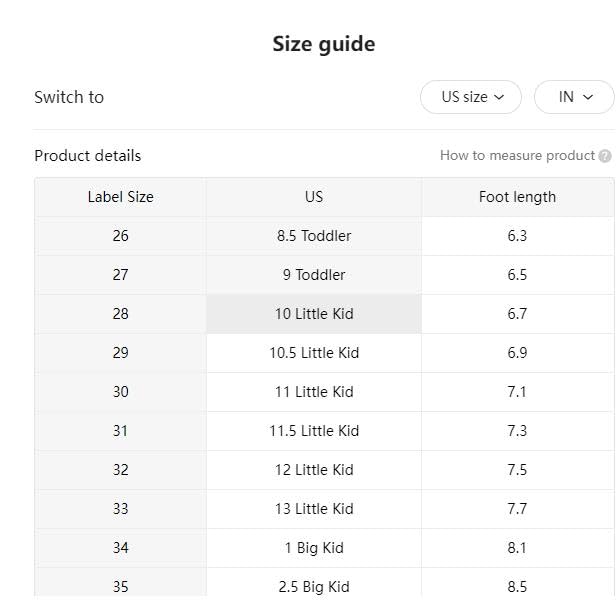Click the 8.5 Toddler cell

point(314,236)
